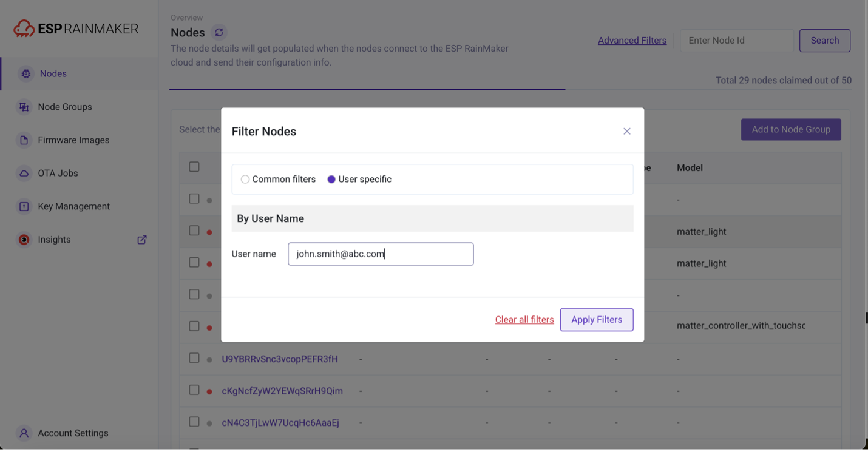
Task: Open the Advanced Filters link
Action: pos(632,41)
